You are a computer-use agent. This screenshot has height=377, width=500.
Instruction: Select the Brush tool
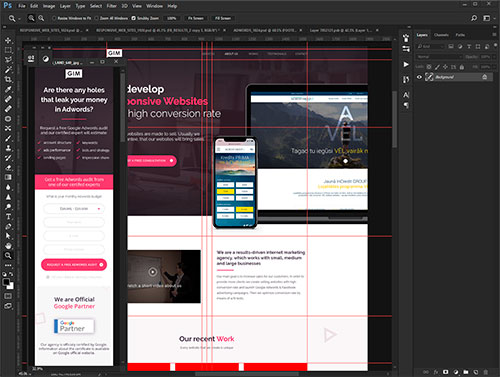pos(8,138)
